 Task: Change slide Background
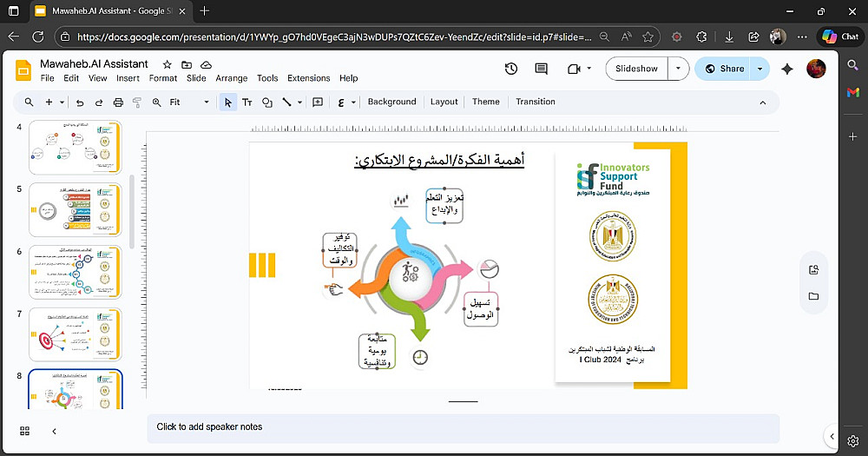click(392, 102)
